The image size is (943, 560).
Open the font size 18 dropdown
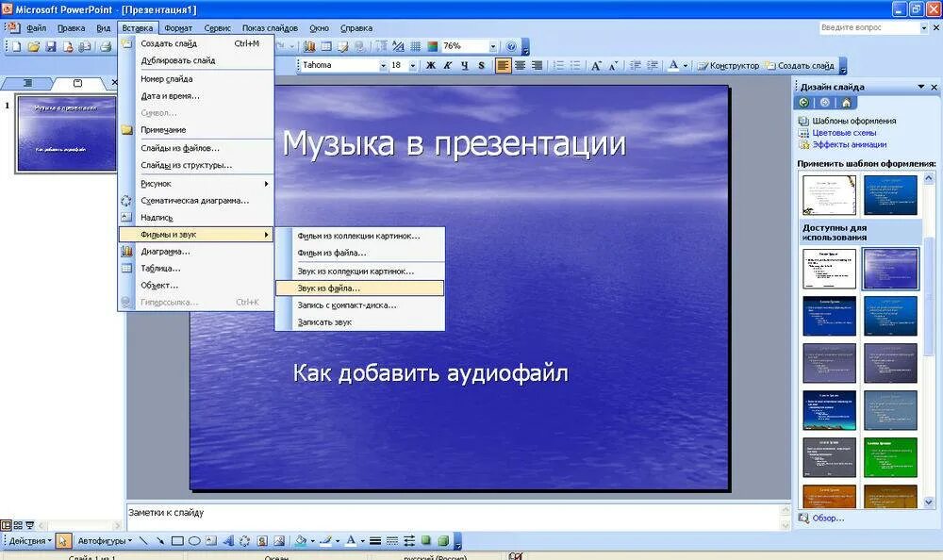(x=413, y=66)
